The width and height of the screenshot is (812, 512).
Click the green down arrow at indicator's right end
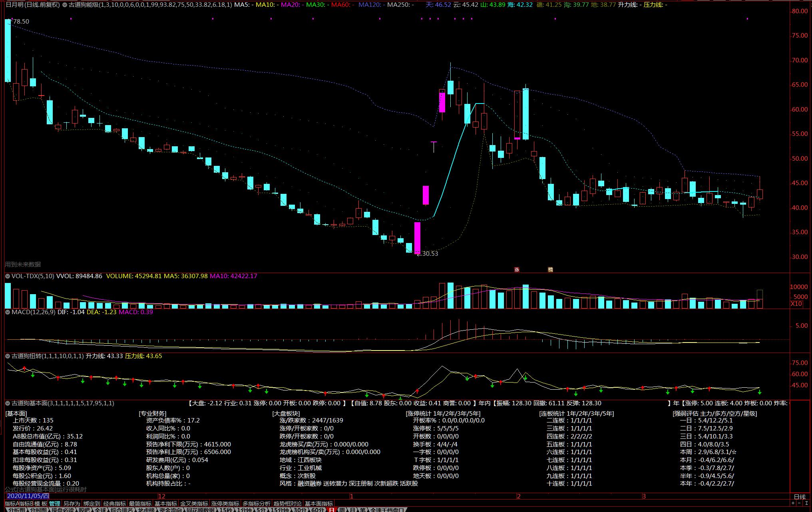[x=760, y=393]
